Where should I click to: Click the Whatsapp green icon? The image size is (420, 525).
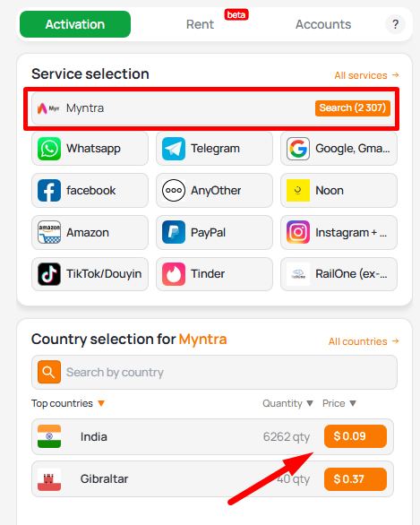pyautogui.click(x=49, y=149)
